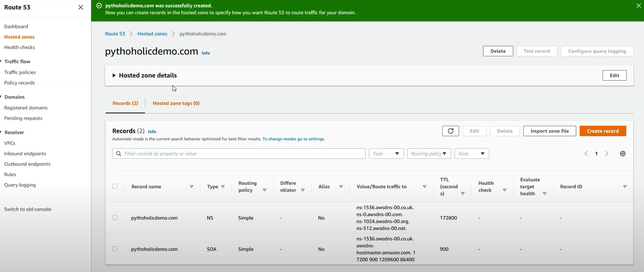Focus the Filter records search field
Screen dimensions: 644x272
(x=239, y=154)
